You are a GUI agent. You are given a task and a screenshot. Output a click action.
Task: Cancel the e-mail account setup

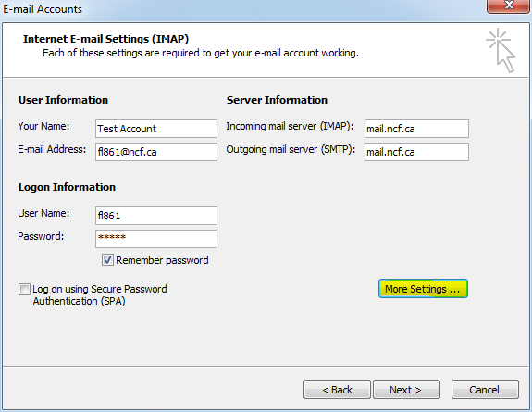(485, 389)
